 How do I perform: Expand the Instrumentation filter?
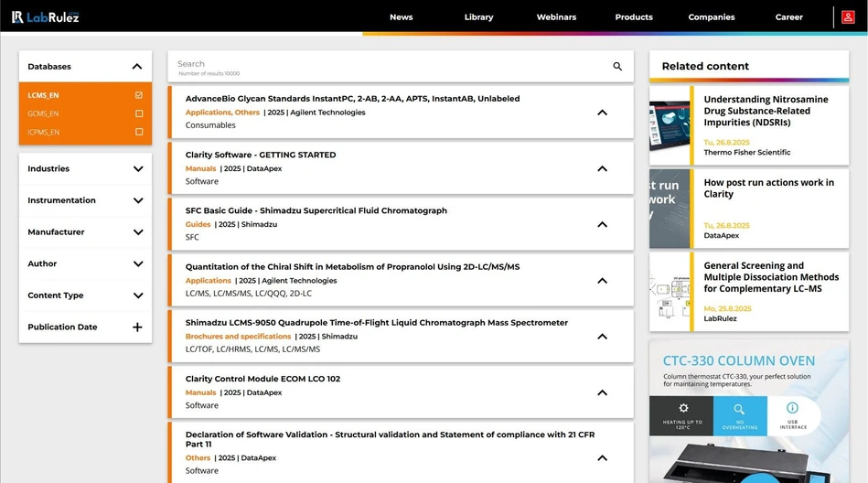point(138,200)
